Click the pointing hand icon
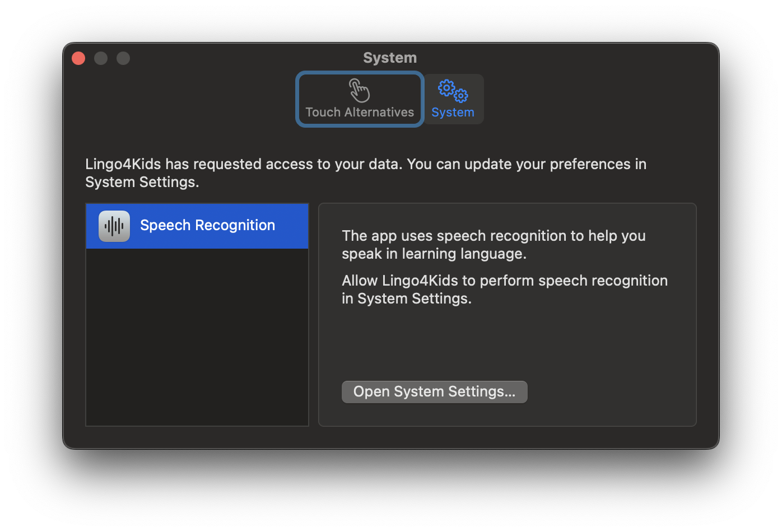The height and width of the screenshot is (532, 782). [x=360, y=90]
